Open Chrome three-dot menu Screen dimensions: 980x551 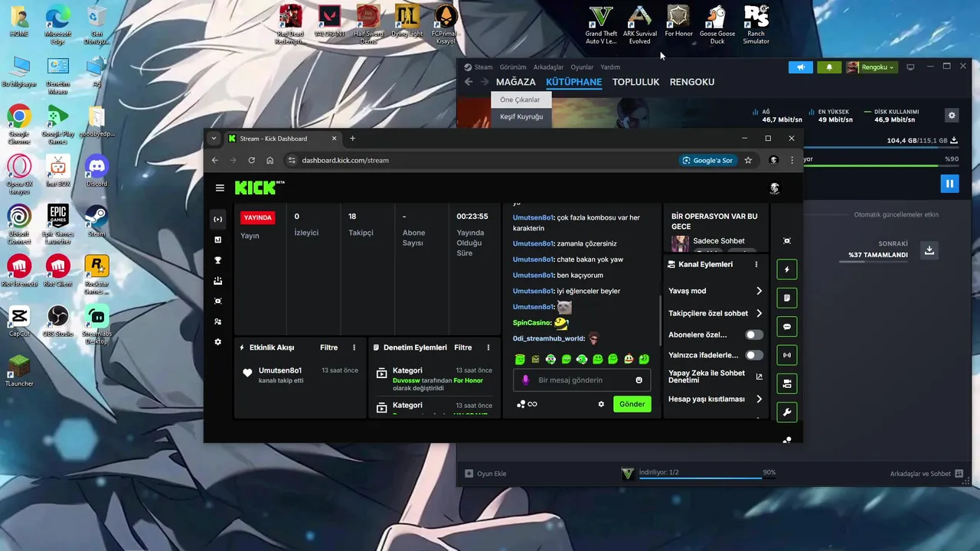[792, 160]
